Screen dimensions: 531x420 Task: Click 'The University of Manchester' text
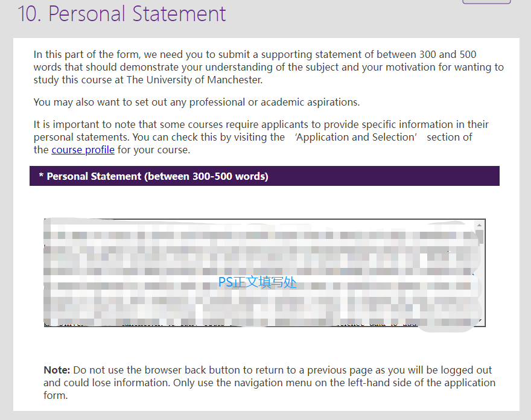tap(194, 80)
